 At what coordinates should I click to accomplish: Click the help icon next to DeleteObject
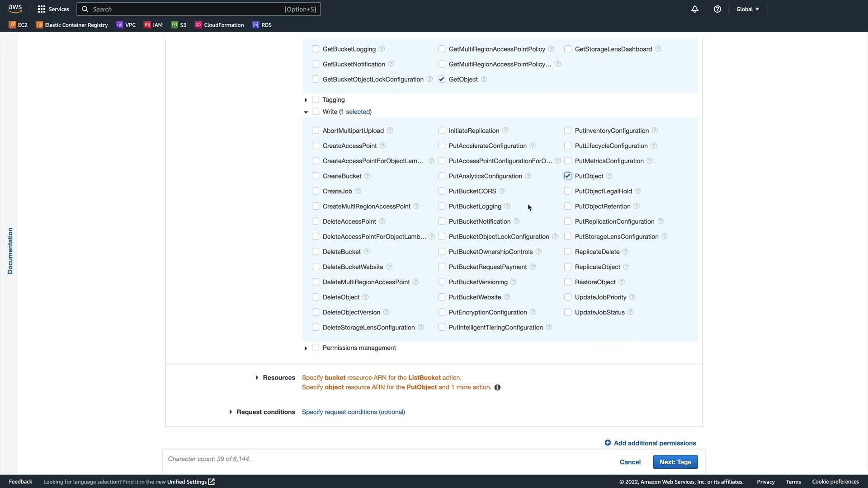coord(366,297)
